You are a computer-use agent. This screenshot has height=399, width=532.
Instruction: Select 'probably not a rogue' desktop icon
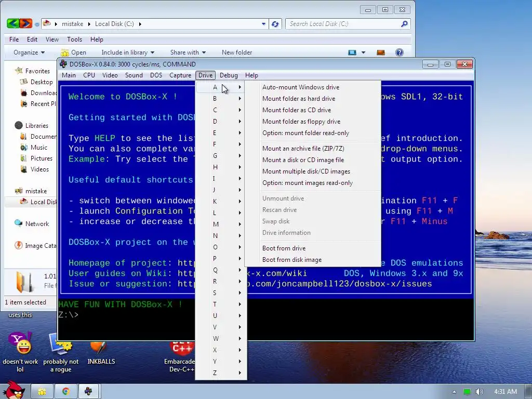coord(61,352)
